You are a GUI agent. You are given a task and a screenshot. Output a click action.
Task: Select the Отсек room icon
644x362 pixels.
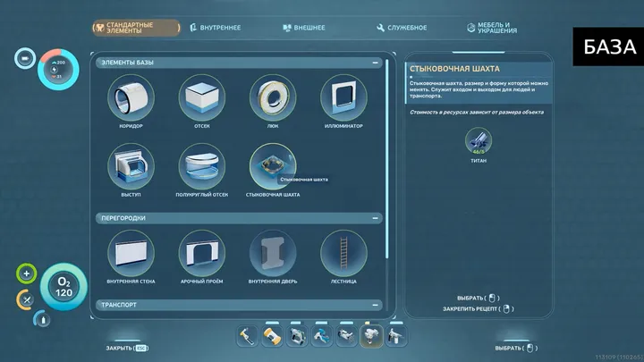click(201, 97)
